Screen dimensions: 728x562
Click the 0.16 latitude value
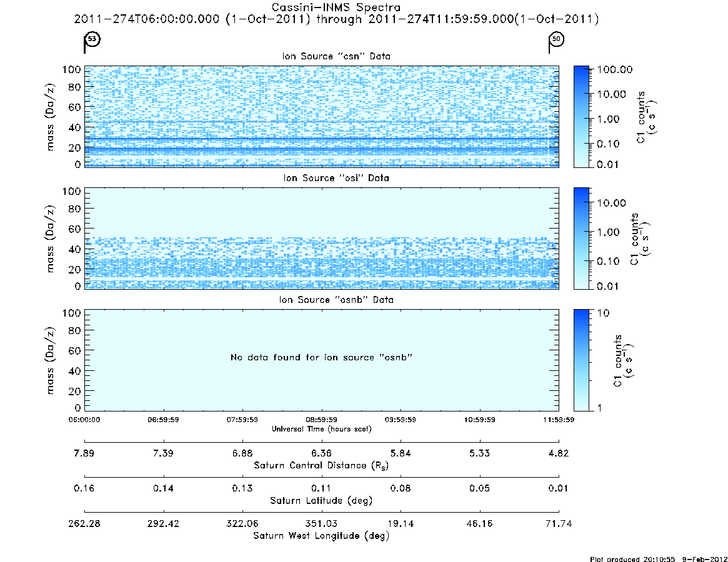coord(84,488)
